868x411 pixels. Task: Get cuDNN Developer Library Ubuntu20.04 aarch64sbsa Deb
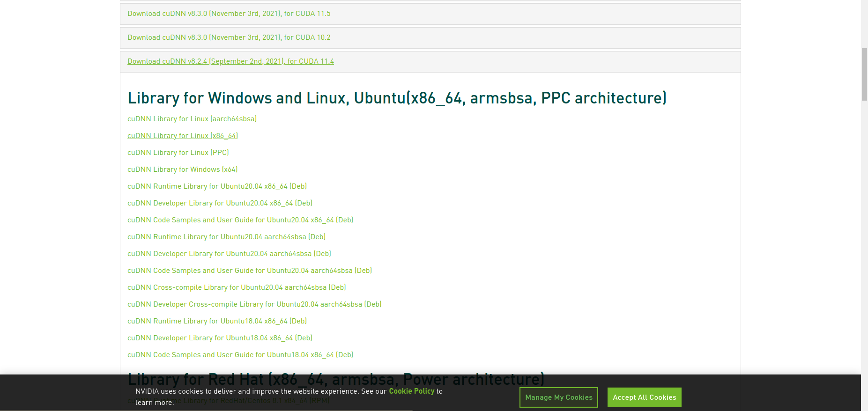pos(229,254)
